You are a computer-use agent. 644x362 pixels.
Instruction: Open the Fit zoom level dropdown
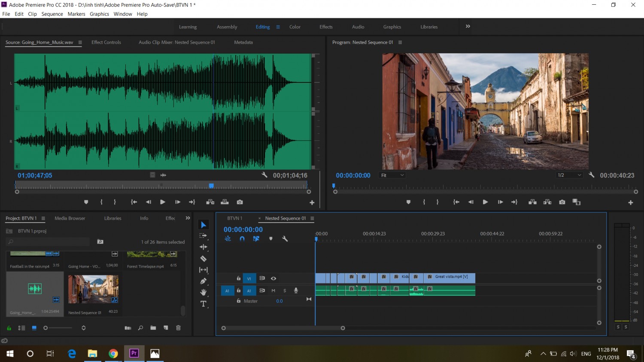tap(392, 175)
